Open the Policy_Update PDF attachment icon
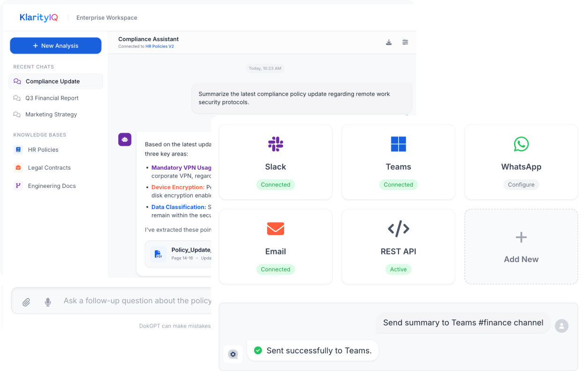This screenshot has width=588, height=381. [159, 254]
